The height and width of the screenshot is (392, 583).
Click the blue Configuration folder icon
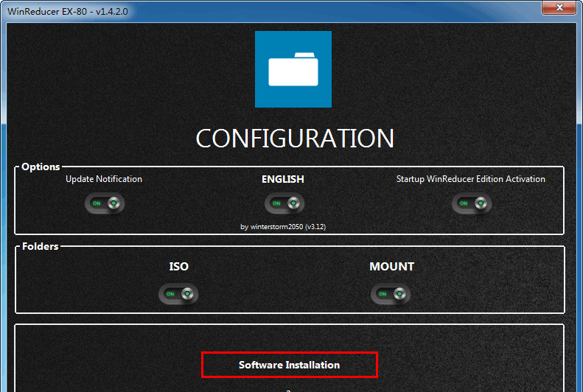coord(293,69)
